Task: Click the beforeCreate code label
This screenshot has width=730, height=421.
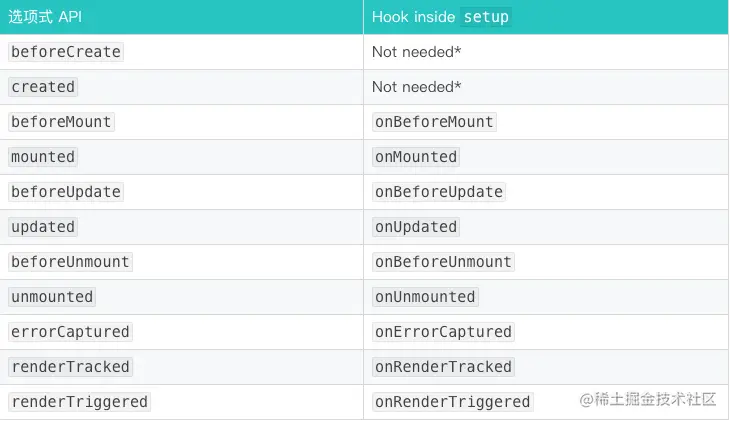Action: (x=65, y=52)
